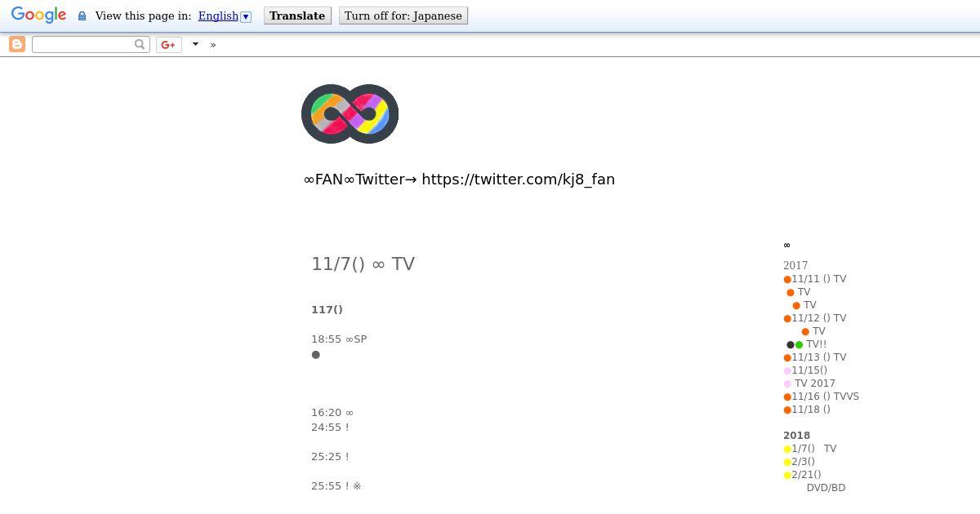Click the bold 117() date heading
Screen dimensions: 980x514
(327, 310)
